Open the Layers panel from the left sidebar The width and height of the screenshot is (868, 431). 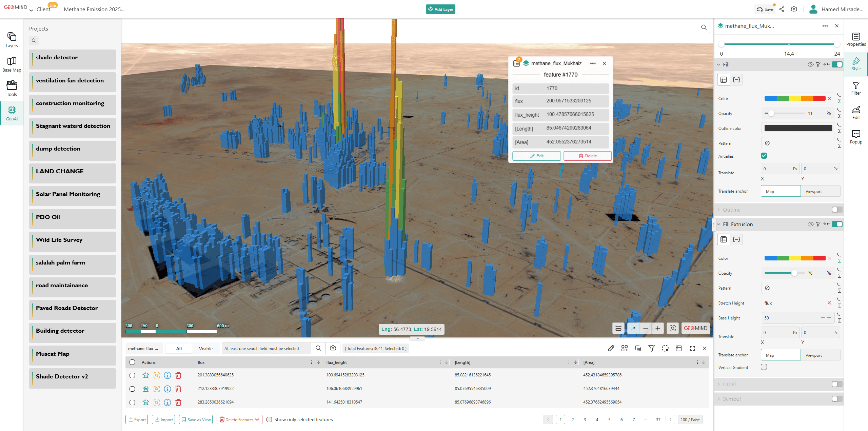[12, 39]
